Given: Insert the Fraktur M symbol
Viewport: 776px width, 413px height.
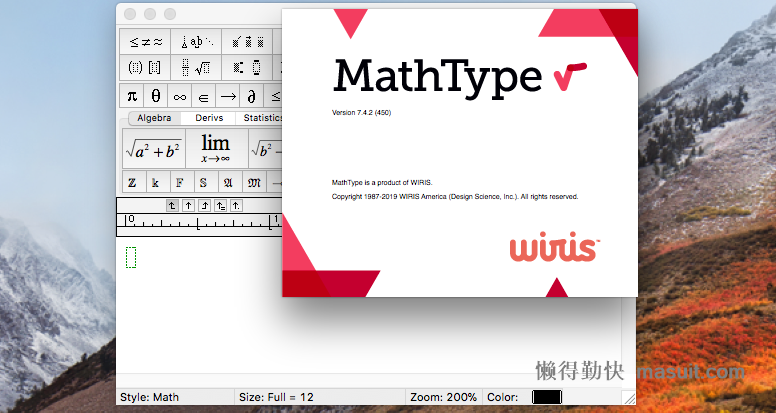Looking at the screenshot, I should point(254,183).
